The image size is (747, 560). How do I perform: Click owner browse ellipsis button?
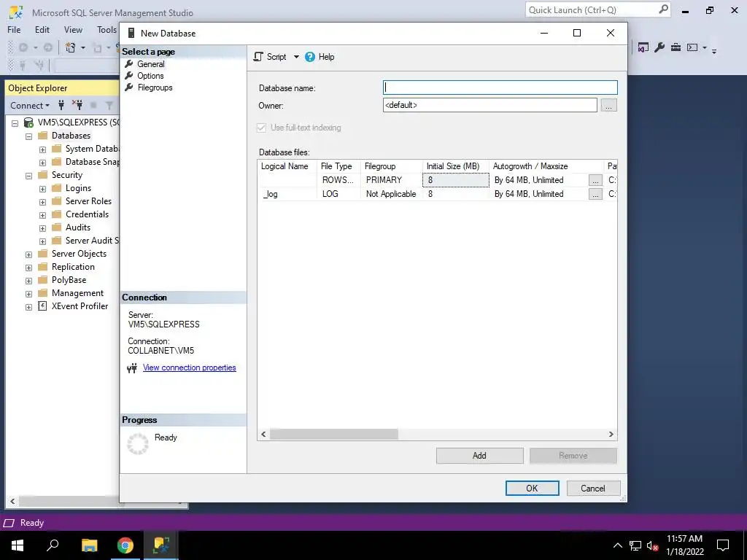click(x=608, y=105)
